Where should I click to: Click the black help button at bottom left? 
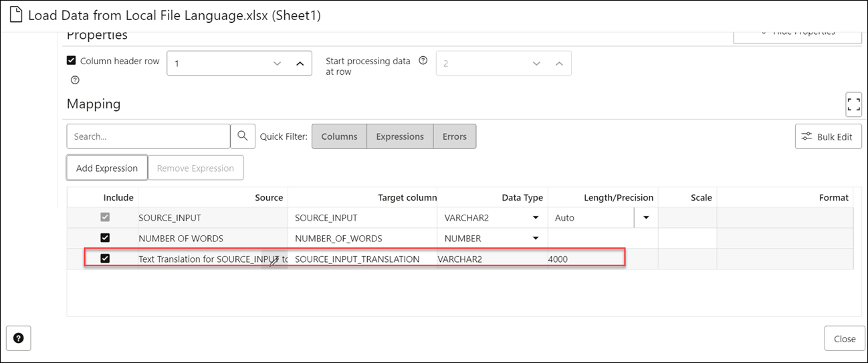[x=18, y=338]
